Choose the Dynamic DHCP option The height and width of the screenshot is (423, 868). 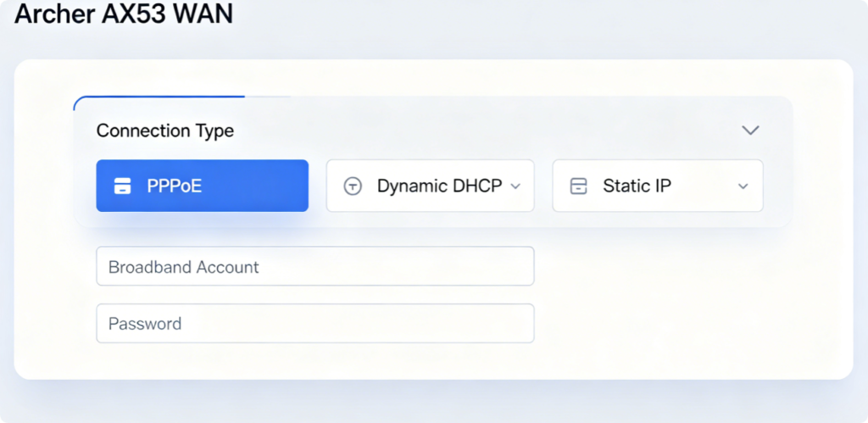point(430,186)
